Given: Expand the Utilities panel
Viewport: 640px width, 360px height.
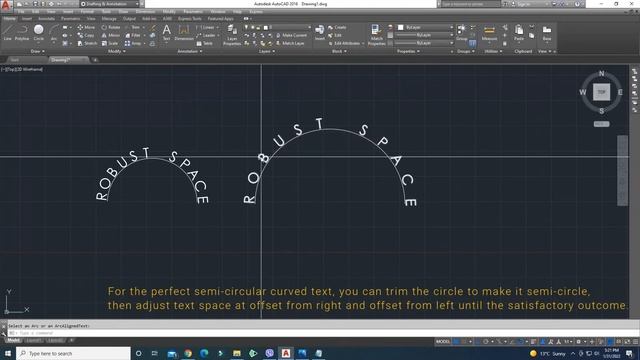Looking at the screenshot, I should (x=493, y=51).
